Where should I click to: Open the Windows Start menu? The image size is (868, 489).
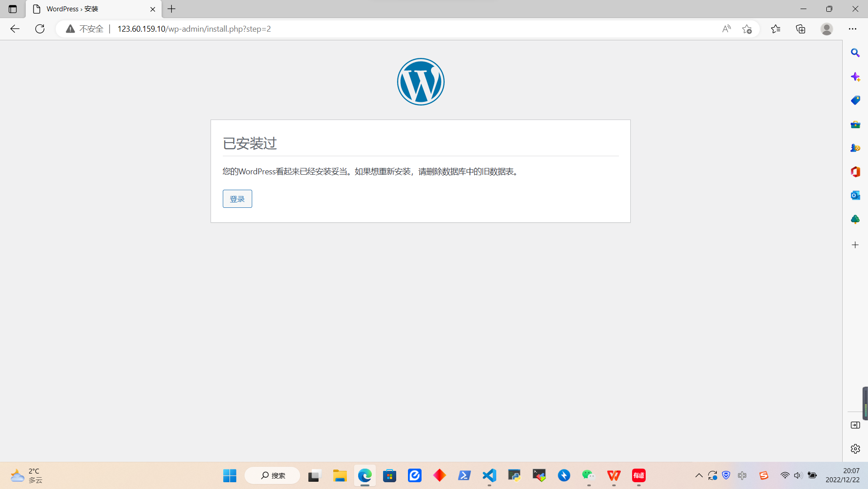(230, 475)
